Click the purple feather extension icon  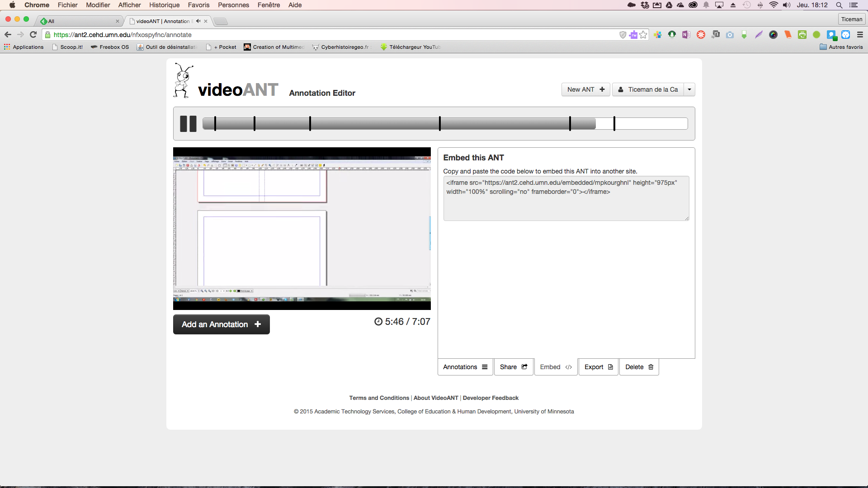pos(759,35)
